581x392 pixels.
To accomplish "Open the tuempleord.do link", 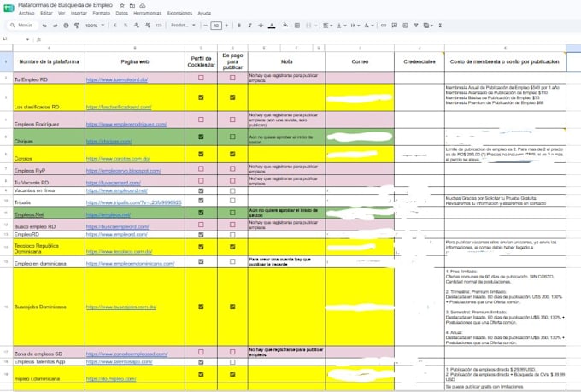I will coord(117,79).
